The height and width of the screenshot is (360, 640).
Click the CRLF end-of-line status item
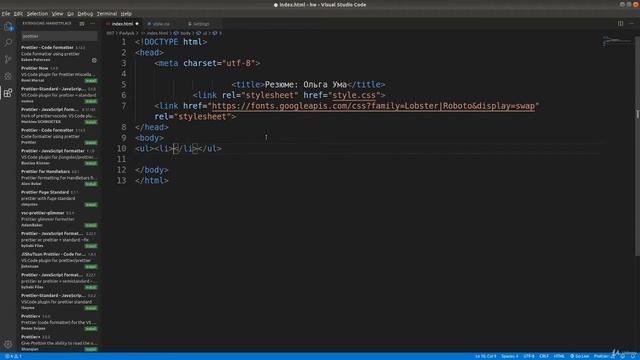pos(544,356)
